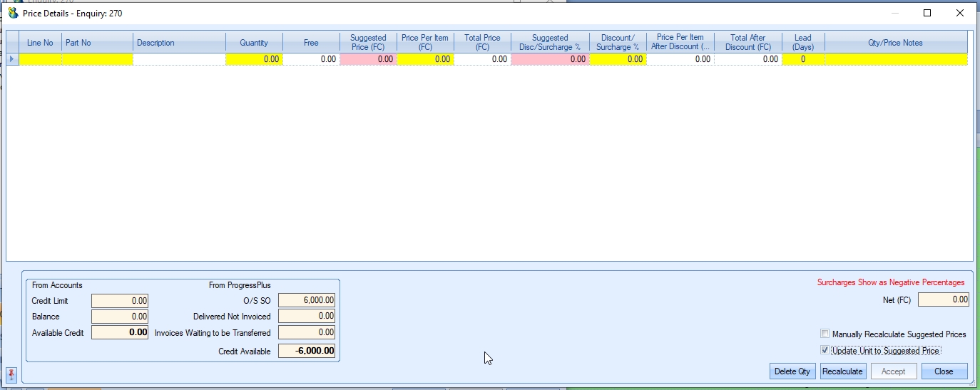Click the Description column header
Screen dimensions: 980x390
click(179, 43)
